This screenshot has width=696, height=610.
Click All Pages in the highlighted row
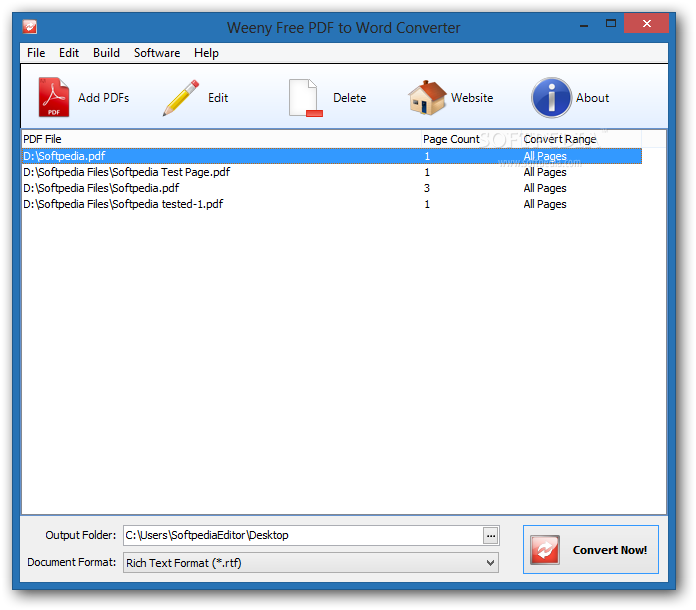coord(545,156)
